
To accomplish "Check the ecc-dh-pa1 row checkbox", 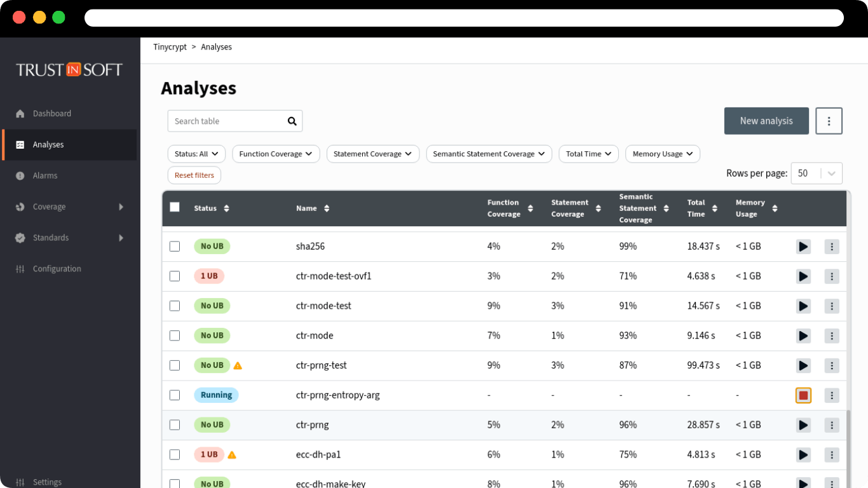I will [175, 455].
